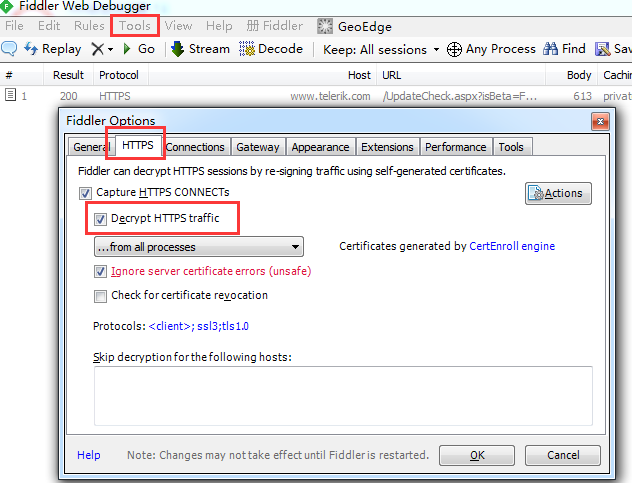
Task: Close the Fiddler Options dialog
Action: pos(600,121)
